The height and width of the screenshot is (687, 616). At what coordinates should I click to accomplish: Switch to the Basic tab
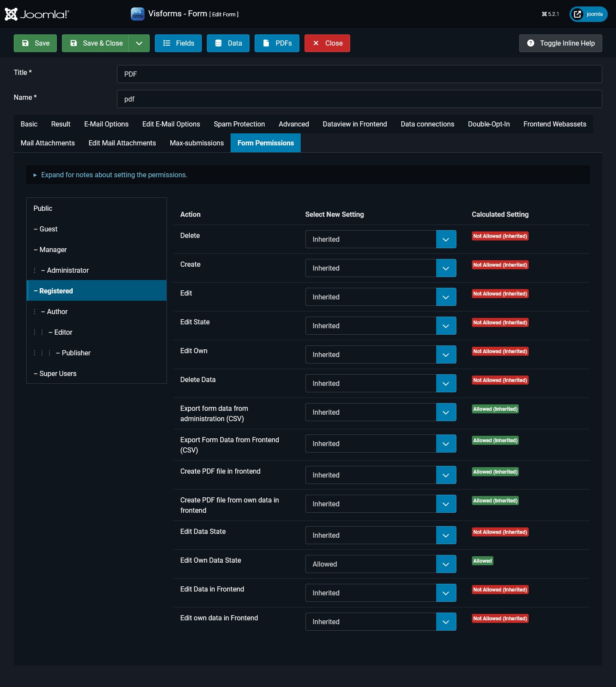pos(29,124)
